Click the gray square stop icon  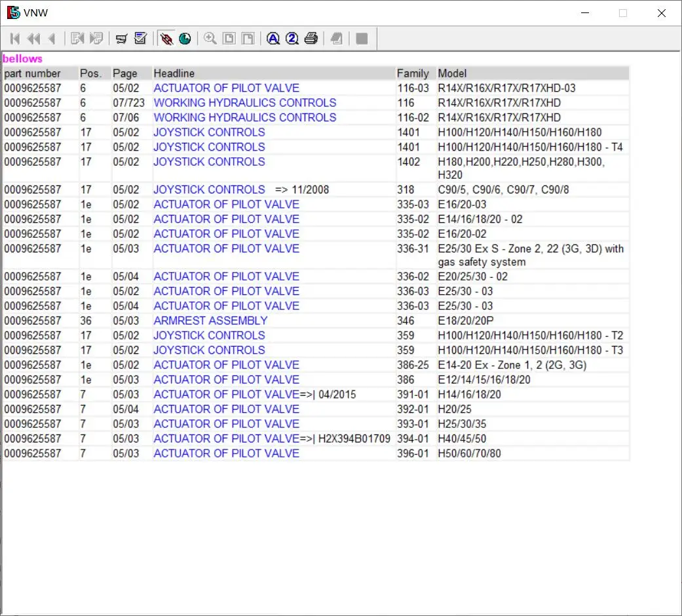coord(362,39)
